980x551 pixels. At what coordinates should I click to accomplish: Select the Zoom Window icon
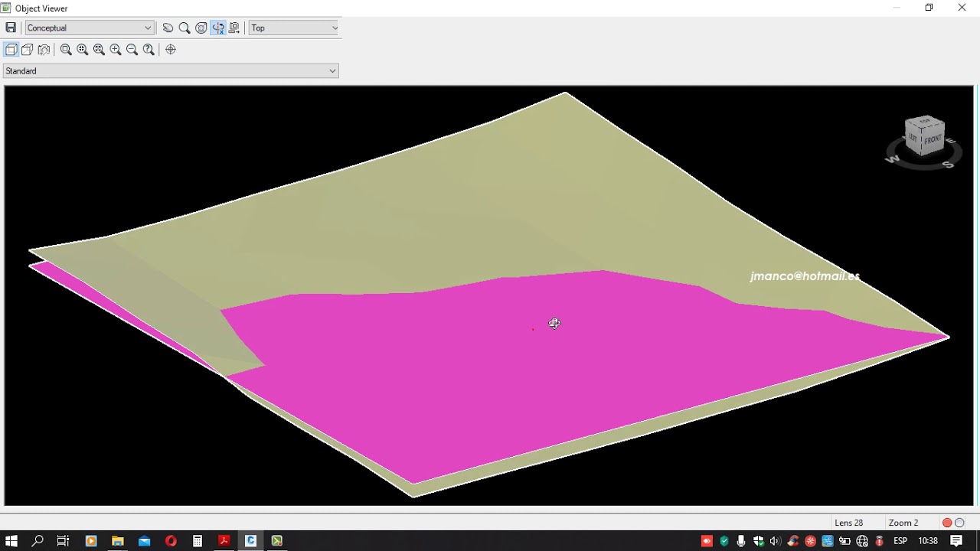point(66,49)
